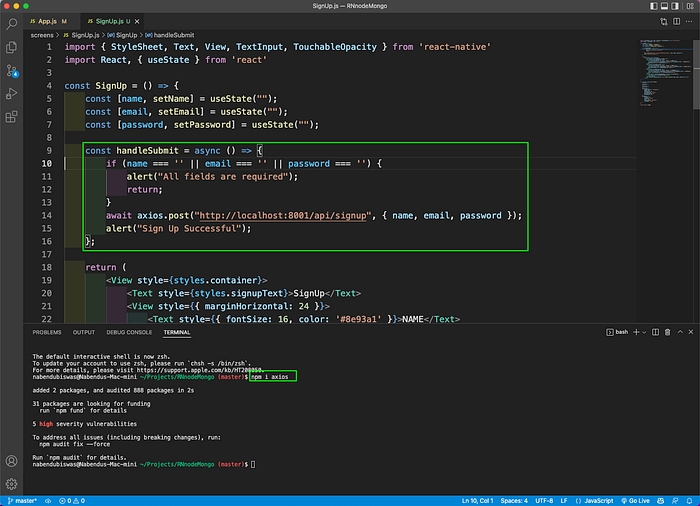This screenshot has width=700, height=506.
Task: Split the terminal panel
Action: pyautogui.click(x=655, y=332)
